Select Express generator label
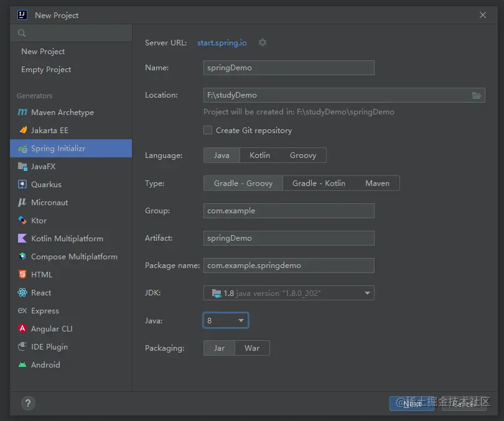Viewport: 504px width, 421px height. [x=45, y=311]
